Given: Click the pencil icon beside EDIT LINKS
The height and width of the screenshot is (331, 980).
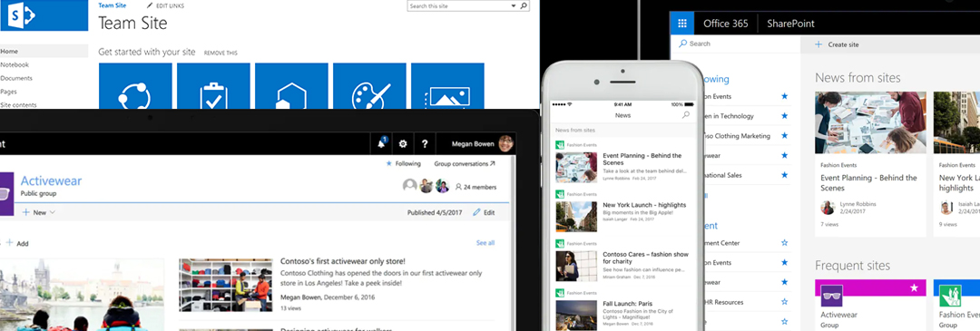Looking at the screenshot, I should coord(150,5).
